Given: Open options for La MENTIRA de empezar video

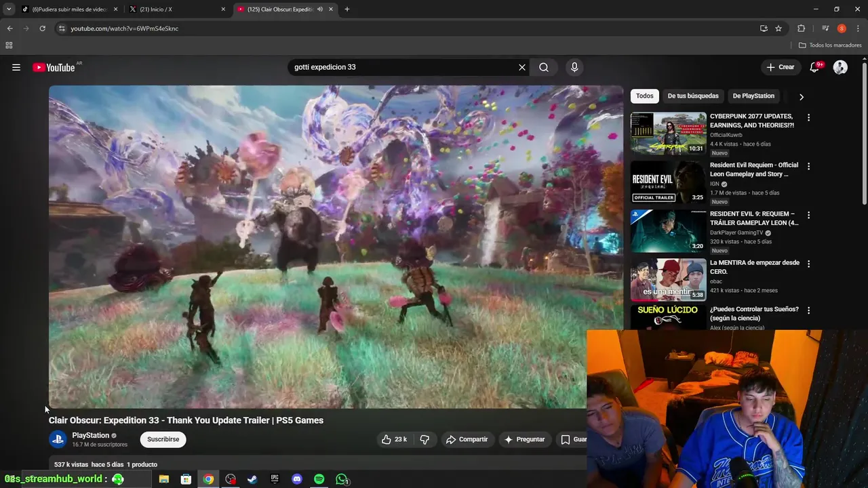Looking at the screenshot, I should coord(808,264).
